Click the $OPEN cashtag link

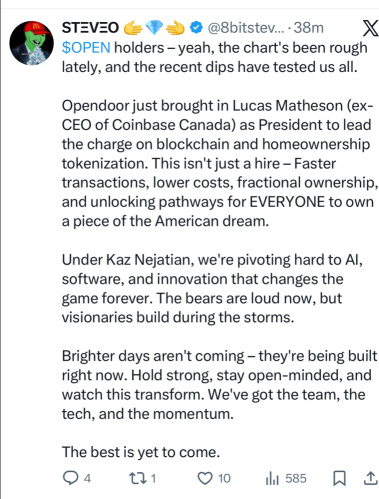pyautogui.click(x=86, y=48)
